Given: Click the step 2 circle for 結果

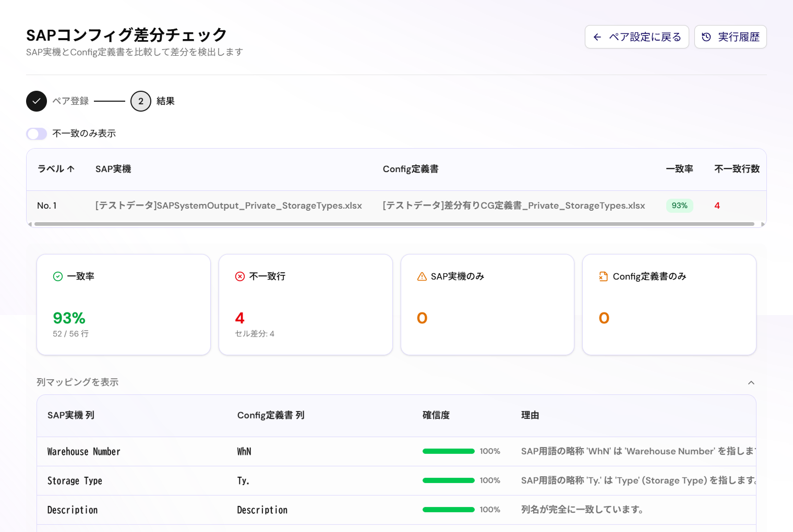Looking at the screenshot, I should tap(141, 101).
